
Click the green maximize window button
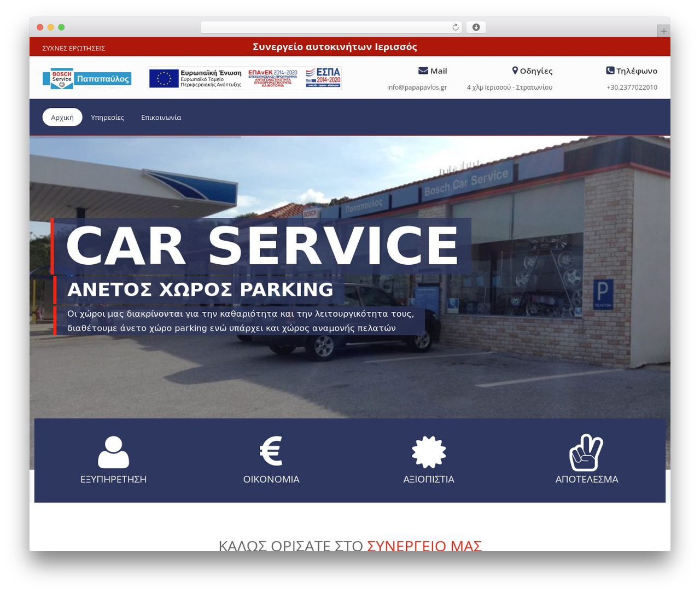click(x=61, y=27)
